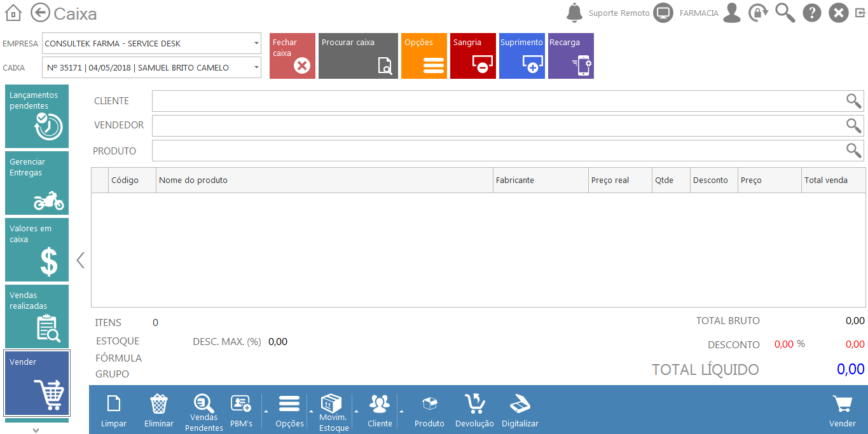Click the Fechar caixa tile
868x434 pixels.
[x=293, y=56]
